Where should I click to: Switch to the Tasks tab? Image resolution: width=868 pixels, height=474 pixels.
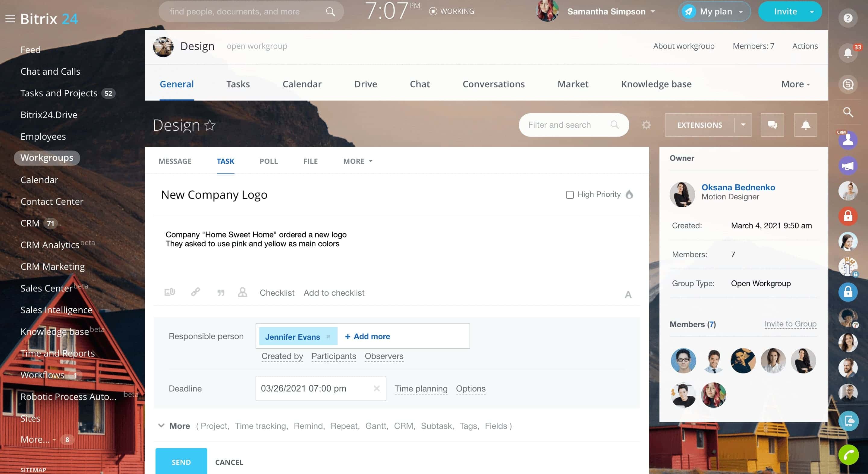(x=238, y=84)
